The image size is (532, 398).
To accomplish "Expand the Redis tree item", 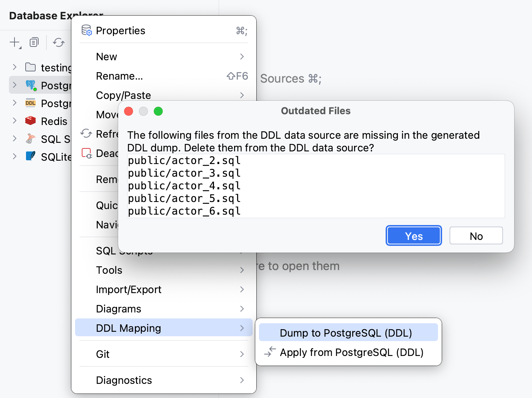I will (14, 121).
